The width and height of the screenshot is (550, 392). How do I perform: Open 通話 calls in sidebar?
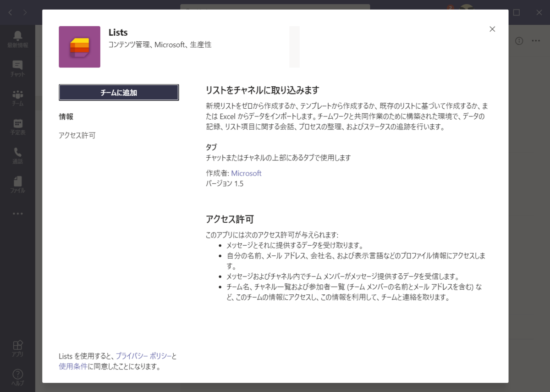[x=17, y=155]
